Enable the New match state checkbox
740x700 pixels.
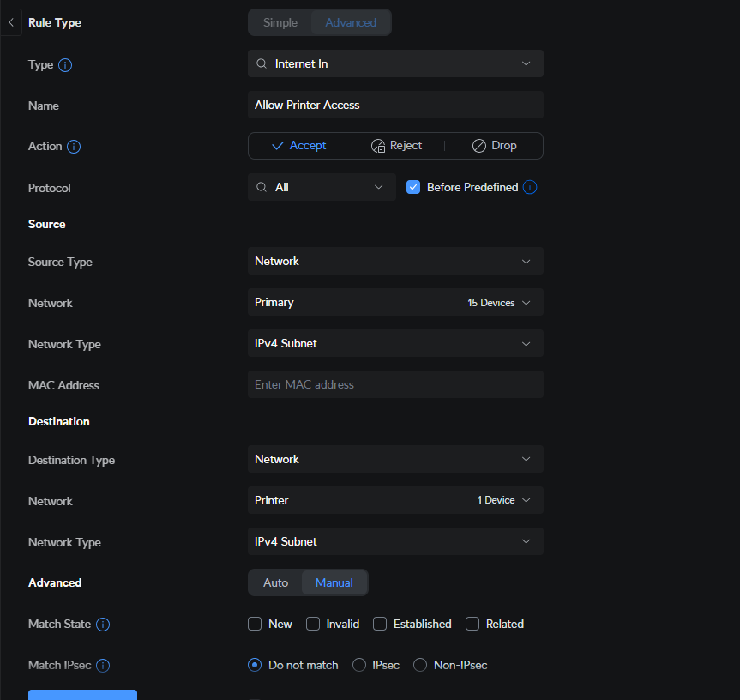point(255,624)
